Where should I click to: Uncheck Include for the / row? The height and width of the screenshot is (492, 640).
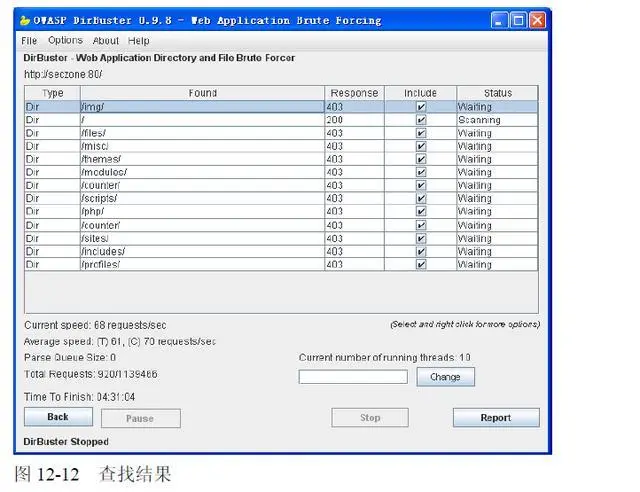pos(421,120)
